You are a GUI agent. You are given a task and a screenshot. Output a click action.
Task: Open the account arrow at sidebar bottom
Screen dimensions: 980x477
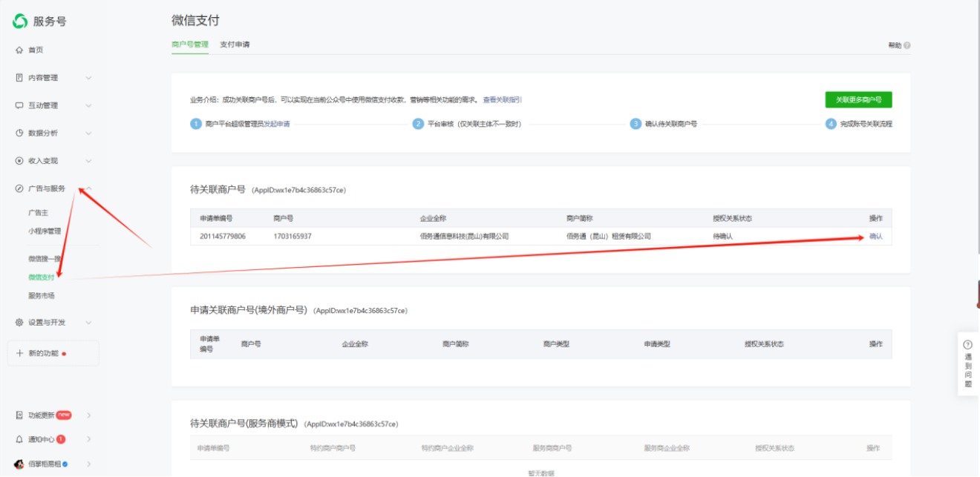(88, 464)
